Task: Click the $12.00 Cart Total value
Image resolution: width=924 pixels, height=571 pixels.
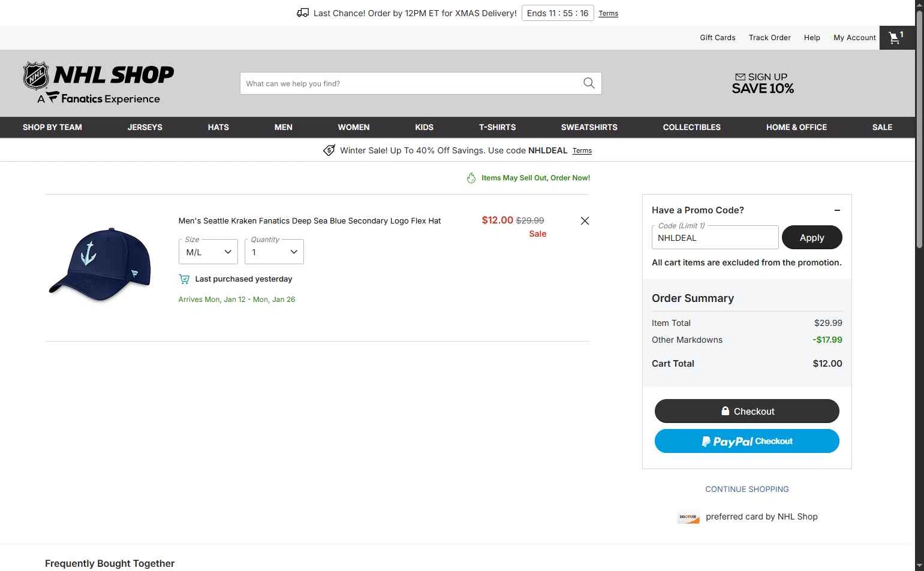Action: pos(827,363)
